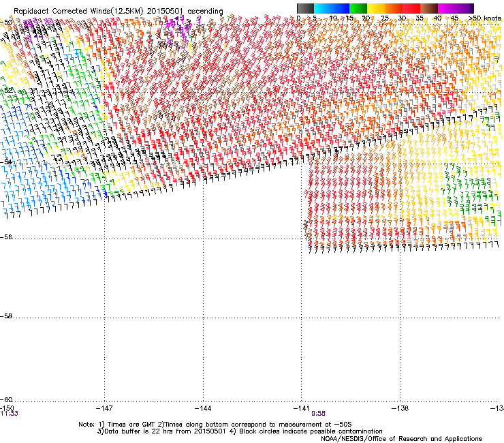The width and height of the screenshot is (504, 443).
Task: Click the cyan-blue 5-15 knots legend band
Action: click(332, 8)
